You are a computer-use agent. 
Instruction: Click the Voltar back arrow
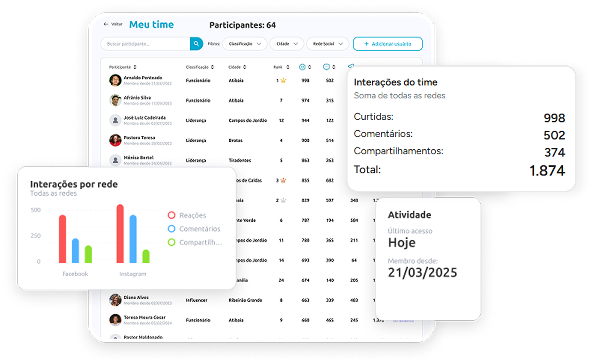coord(106,24)
